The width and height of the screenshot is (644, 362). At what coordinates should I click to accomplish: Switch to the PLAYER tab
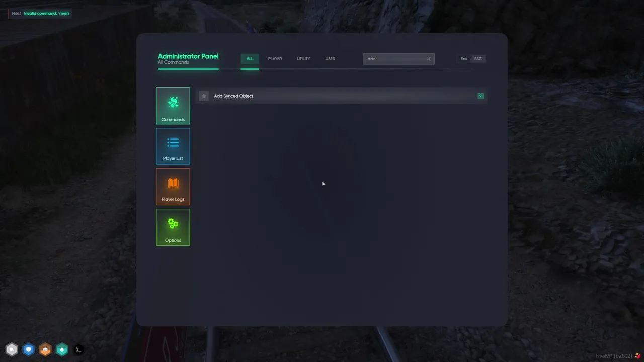coord(275,59)
